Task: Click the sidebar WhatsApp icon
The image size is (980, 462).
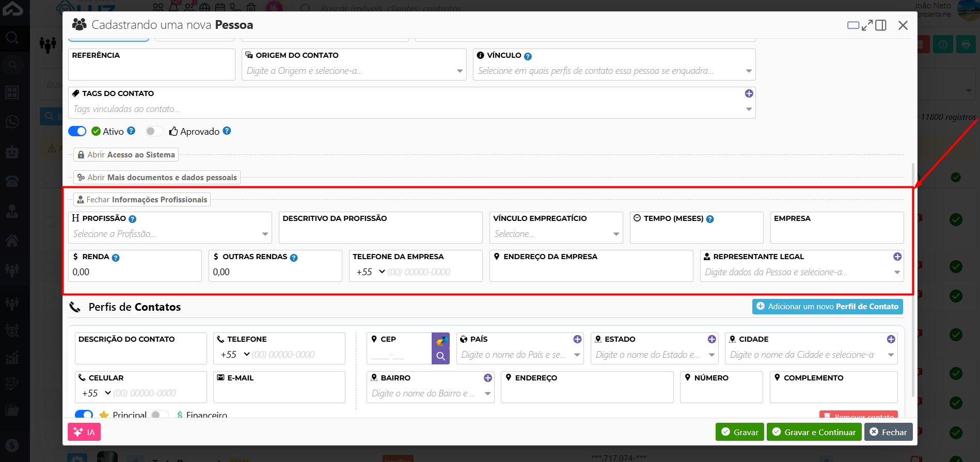Action: pyautogui.click(x=12, y=122)
